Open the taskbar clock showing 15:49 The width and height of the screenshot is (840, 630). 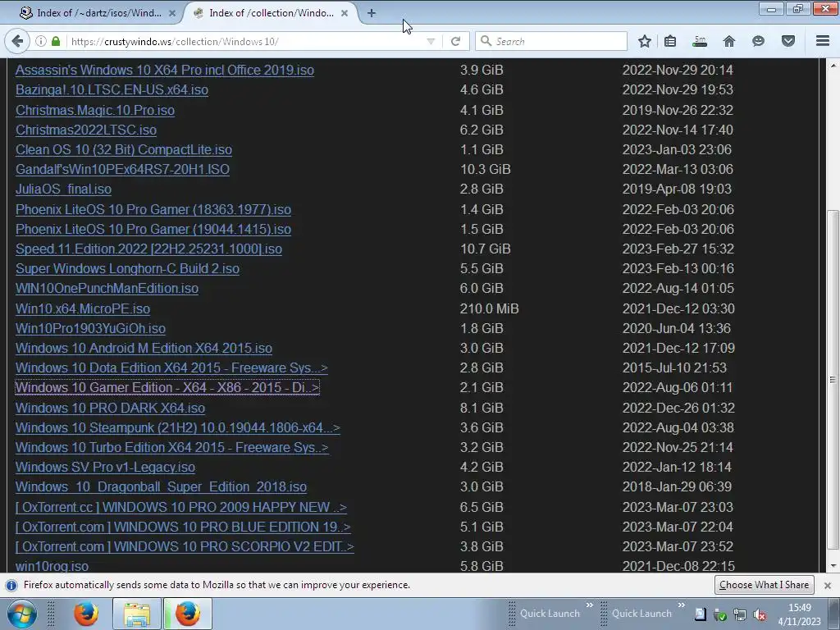799,614
